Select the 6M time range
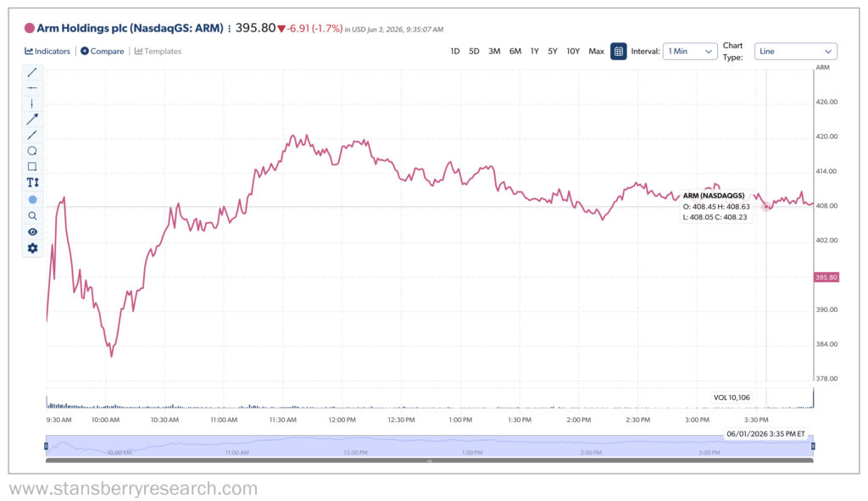Image resolution: width=868 pixels, height=501 pixels. click(x=515, y=52)
